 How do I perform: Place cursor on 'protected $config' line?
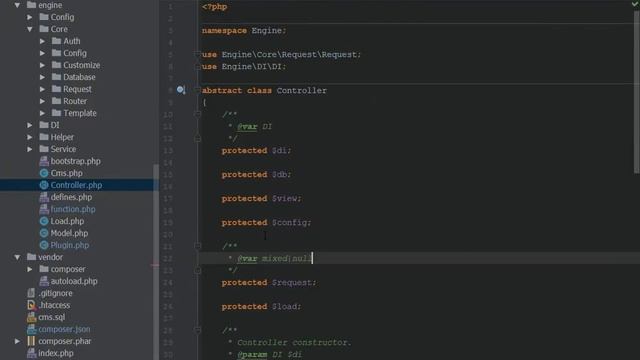[x=266, y=223]
